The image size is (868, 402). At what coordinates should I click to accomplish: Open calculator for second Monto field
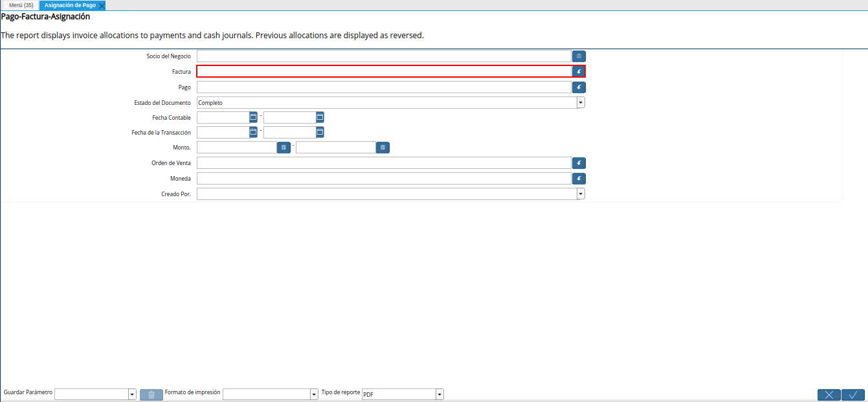pyautogui.click(x=383, y=148)
